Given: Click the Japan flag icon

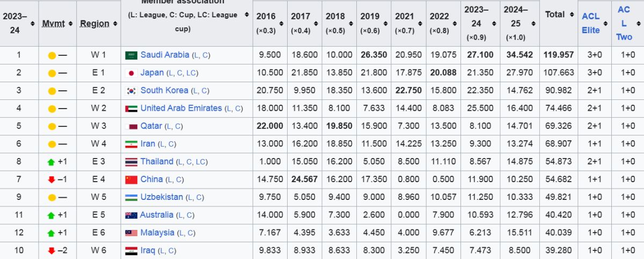Looking at the screenshot, I should pos(131,73).
